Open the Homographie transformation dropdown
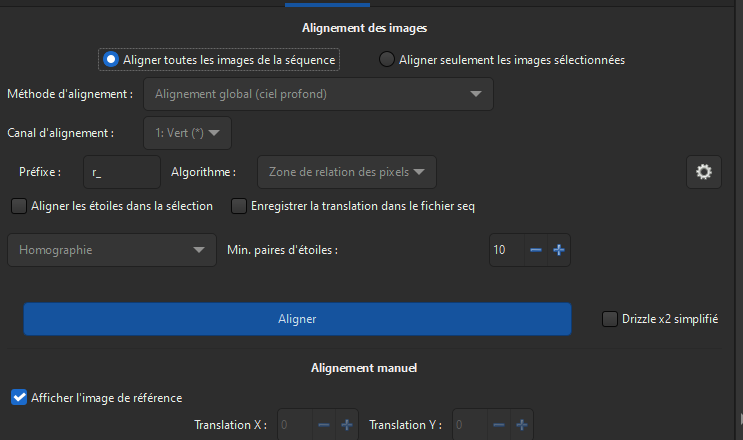The width and height of the screenshot is (743, 440). click(111, 250)
